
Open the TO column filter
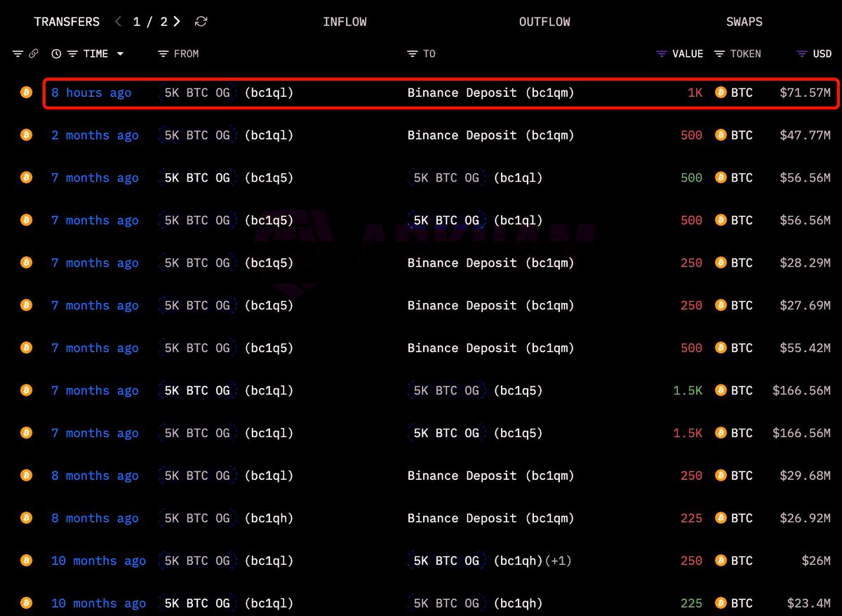pos(413,54)
